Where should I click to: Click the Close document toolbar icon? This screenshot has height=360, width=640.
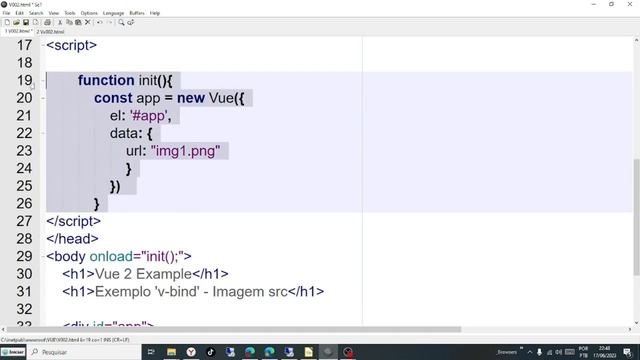pos(36,22)
